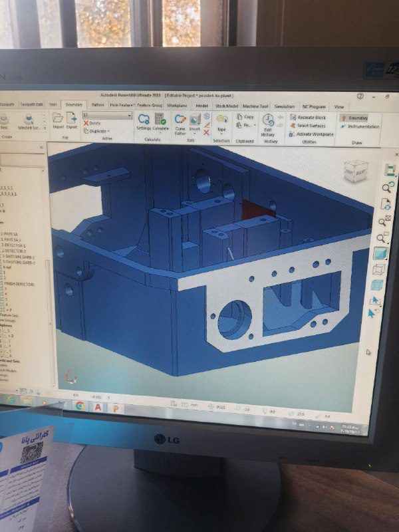399x532 pixels.
Task: Click Google Chrome in the taskbar
Action: point(80,405)
